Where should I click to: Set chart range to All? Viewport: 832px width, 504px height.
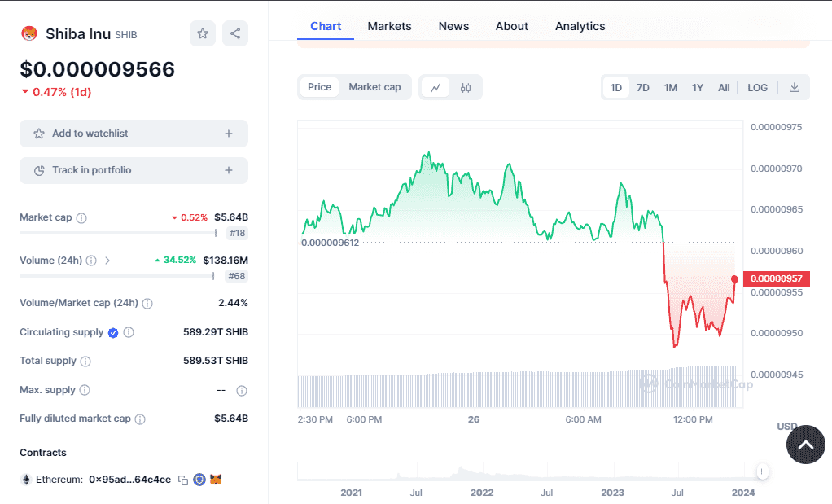click(724, 88)
